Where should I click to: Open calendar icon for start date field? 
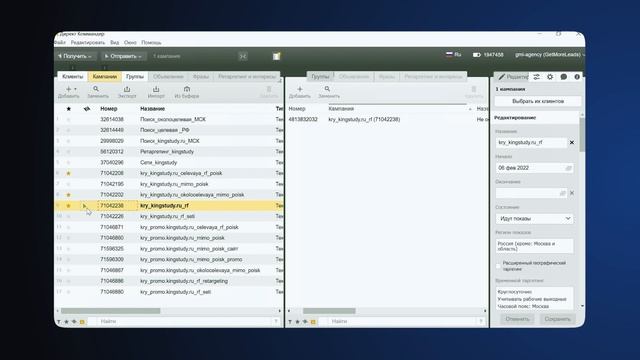click(568, 168)
